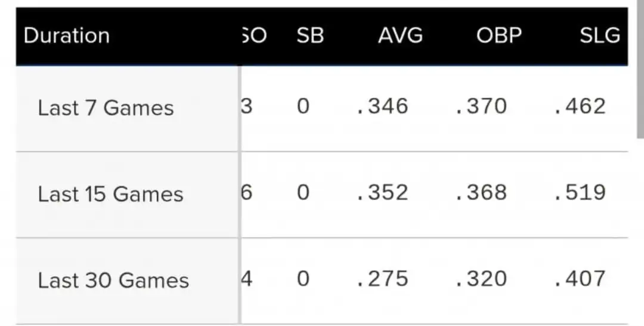Image resolution: width=644 pixels, height=326 pixels.
Task: Sort by the SLG column header
Action: (599, 36)
